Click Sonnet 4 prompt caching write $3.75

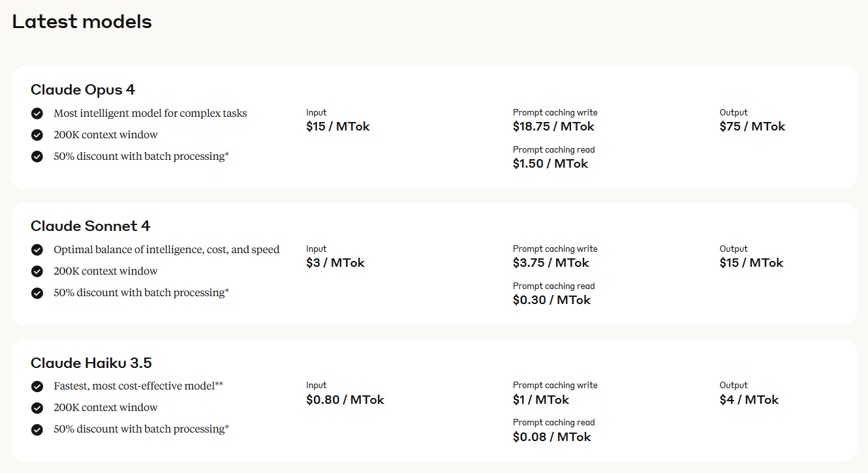click(x=551, y=263)
